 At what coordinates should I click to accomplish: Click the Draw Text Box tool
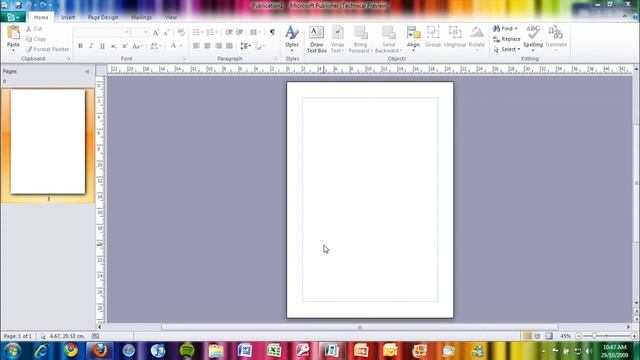317,40
